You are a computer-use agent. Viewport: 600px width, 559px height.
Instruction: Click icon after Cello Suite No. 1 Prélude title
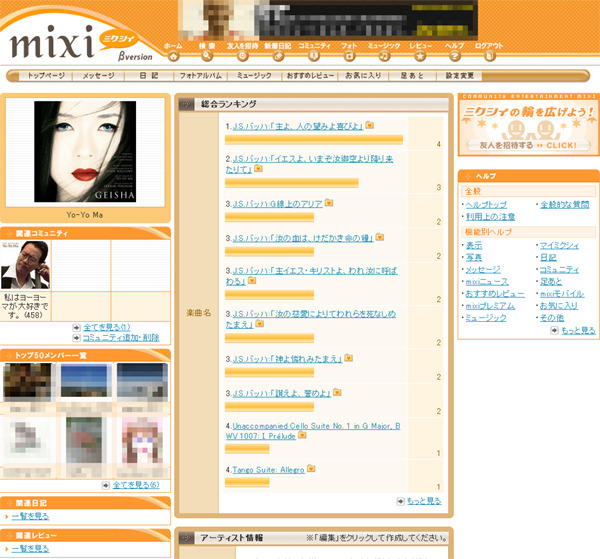tap(302, 435)
